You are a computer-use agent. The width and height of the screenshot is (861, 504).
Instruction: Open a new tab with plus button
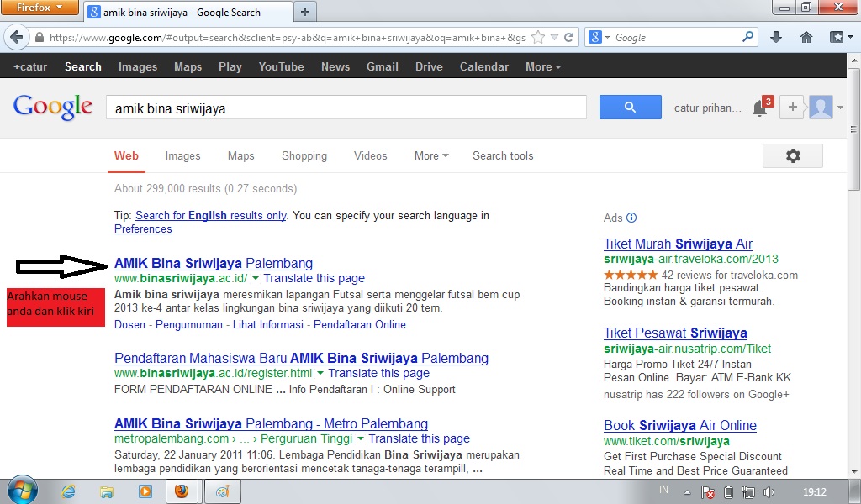(x=305, y=12)
